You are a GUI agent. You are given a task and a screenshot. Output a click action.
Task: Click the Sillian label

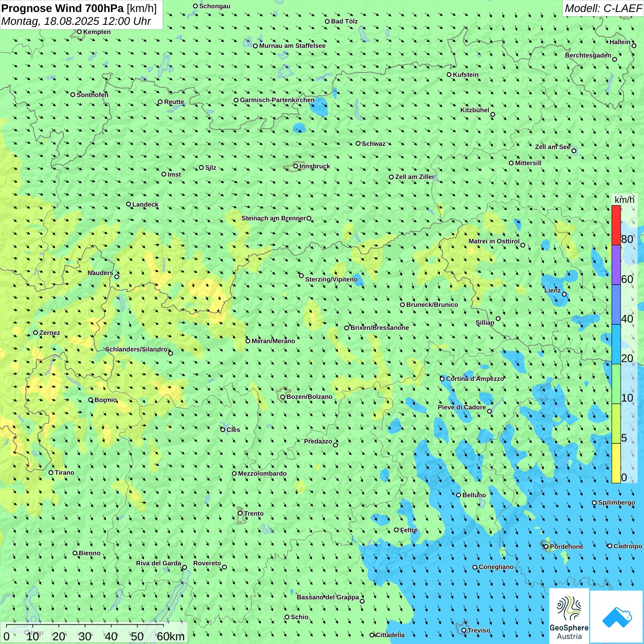point(485,322)
